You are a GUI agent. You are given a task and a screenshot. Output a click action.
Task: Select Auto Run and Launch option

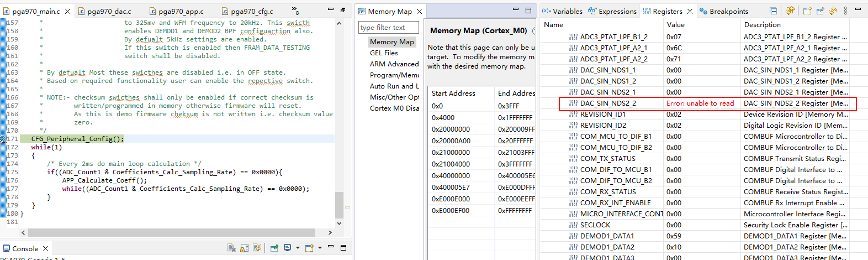(x=394, y=86)
